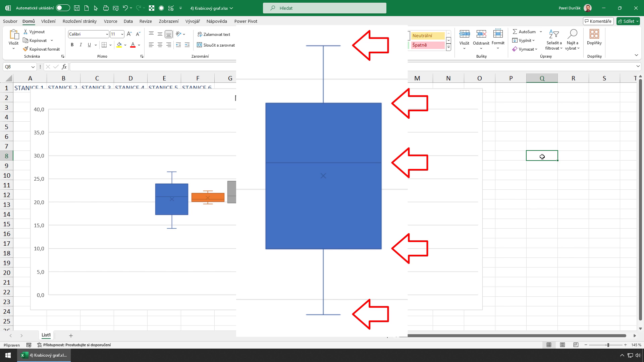Collapse the ribbon with the chevron
The height and width of the screenshot is (362, 644).
click(x=636, y=55)
